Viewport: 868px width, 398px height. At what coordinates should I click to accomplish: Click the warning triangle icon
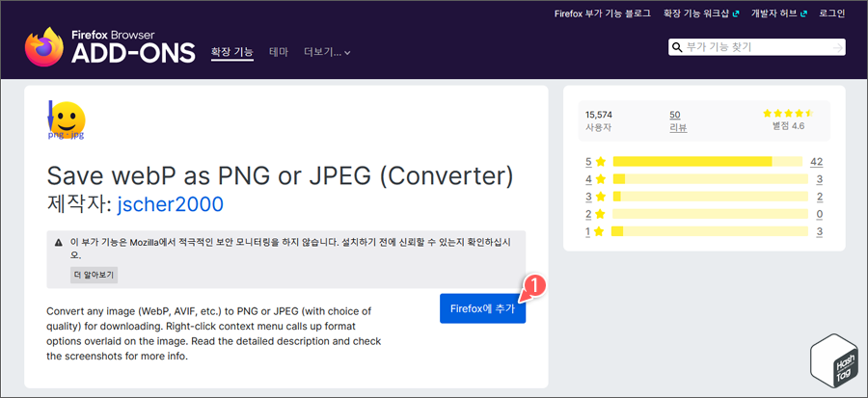click(59, 243)
